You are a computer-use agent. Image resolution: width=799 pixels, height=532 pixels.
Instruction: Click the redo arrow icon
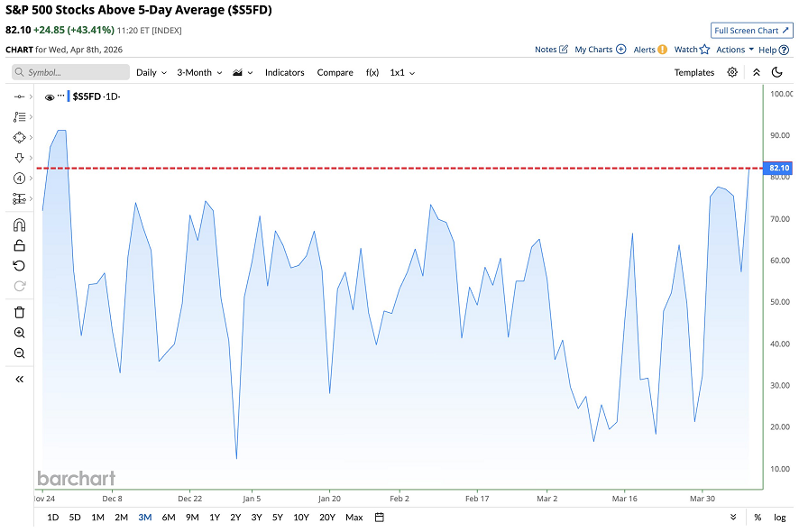[x=19, y=287]
